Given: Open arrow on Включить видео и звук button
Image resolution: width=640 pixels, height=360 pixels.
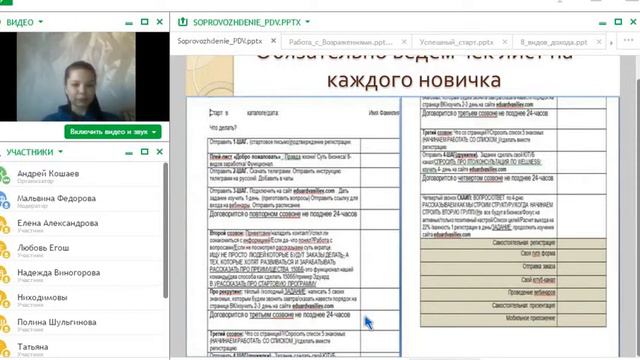Looking at the screenshot, I should (x=155, y=132).
